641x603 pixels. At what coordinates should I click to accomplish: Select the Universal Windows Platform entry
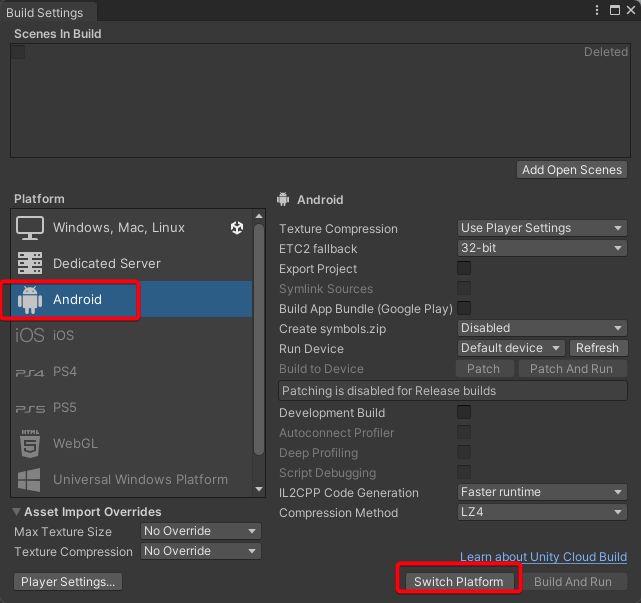click(x=132, y=480)
